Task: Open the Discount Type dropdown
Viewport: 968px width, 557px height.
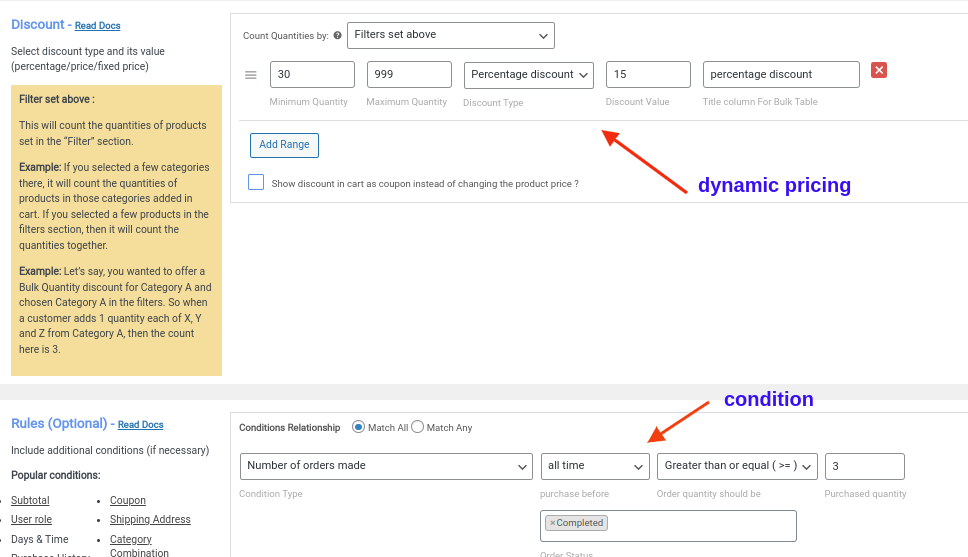Action: pyautogui.click(x=528, y=75)
